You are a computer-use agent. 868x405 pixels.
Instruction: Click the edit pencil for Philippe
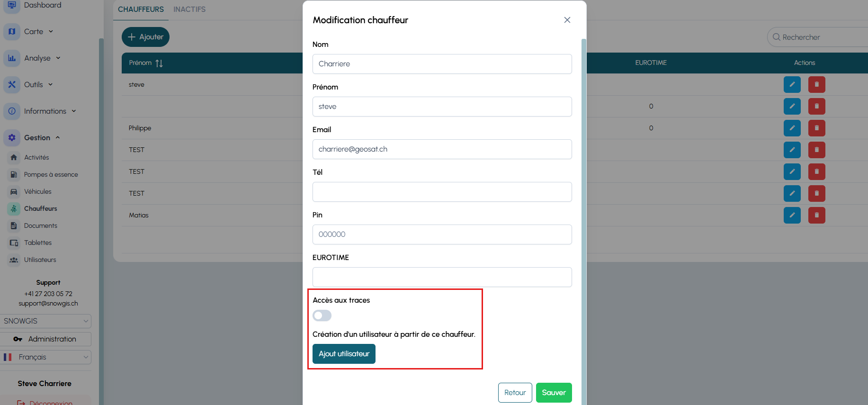(792, 128)
